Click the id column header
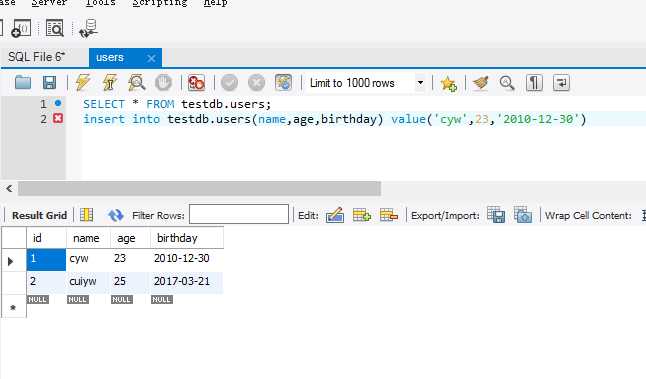This screenshot has width=646, height=379. 46,238
